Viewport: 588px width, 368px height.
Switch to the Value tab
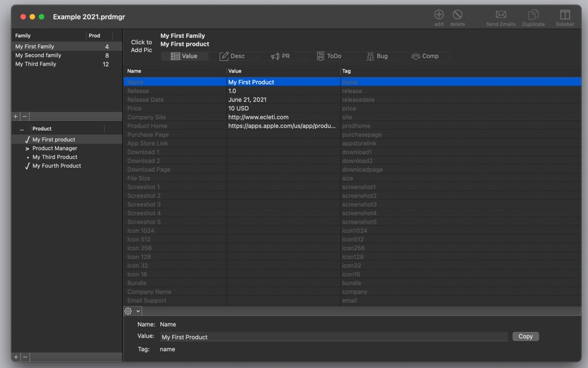click(184, 56)
